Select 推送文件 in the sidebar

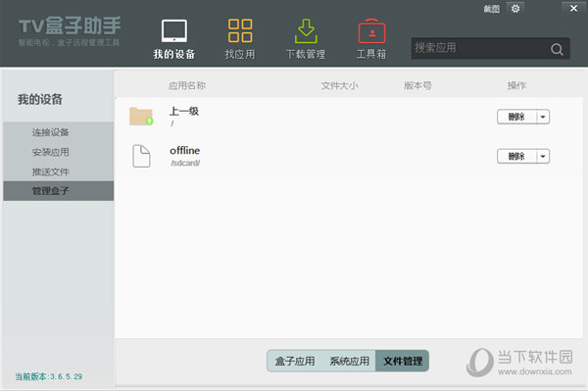coord(59,171)
